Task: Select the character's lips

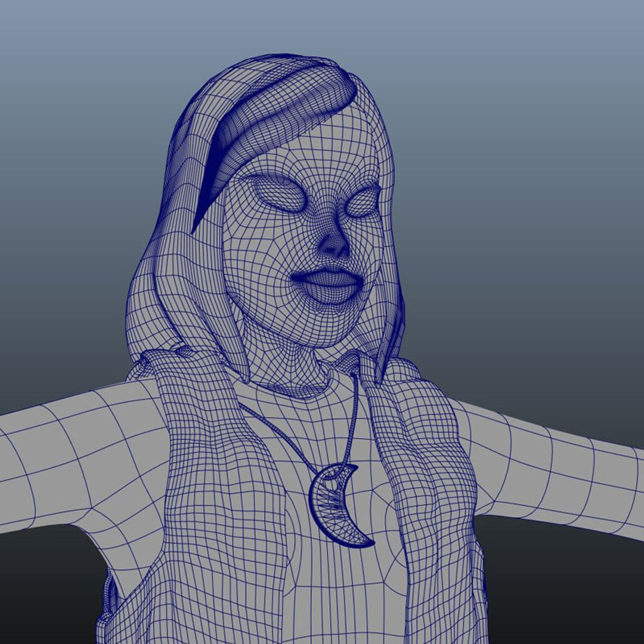Action: click(327, 286)
